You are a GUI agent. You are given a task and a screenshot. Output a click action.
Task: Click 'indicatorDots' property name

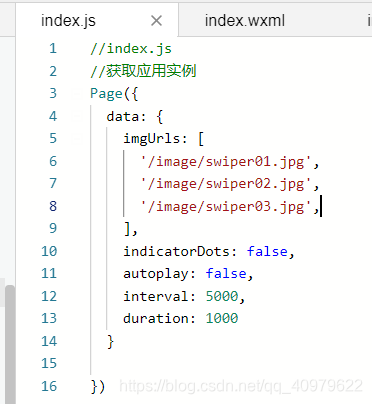click(x=176, y=251)
